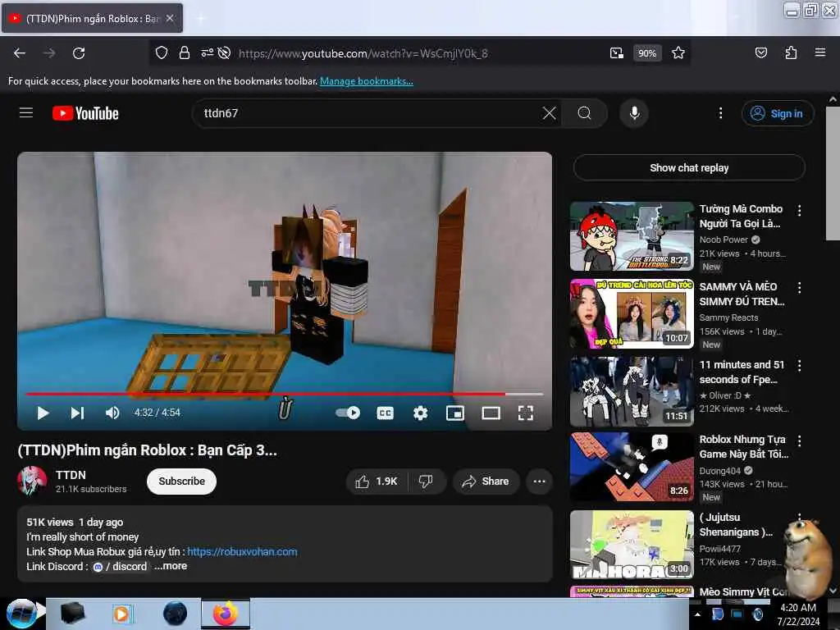Click the autoplay blocked icon in address bar
Image resolution: width=840 pixels, height=630 pixels.
[x=225, y=52]
